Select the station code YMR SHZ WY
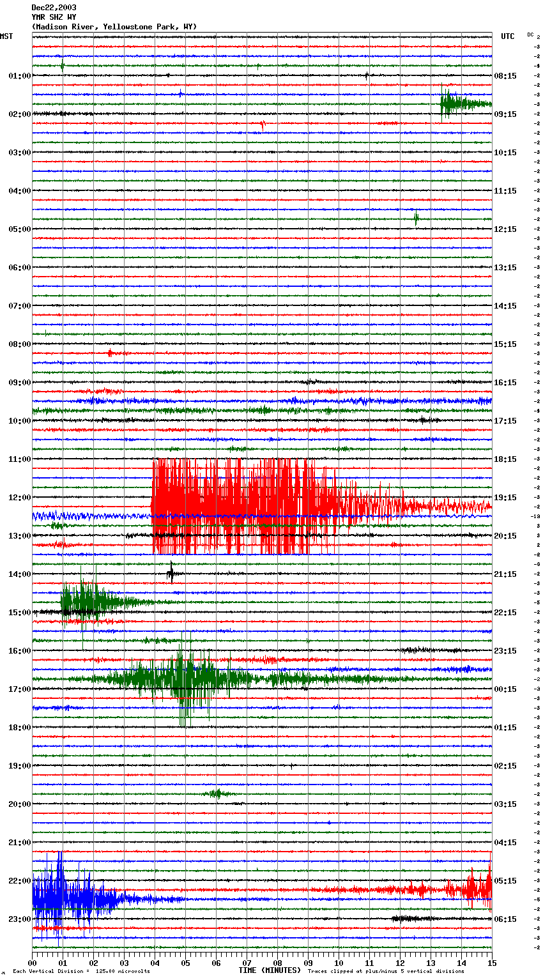The width and height of the screenshot is (543, 980). pyautogui.click(x=54, y=17)
